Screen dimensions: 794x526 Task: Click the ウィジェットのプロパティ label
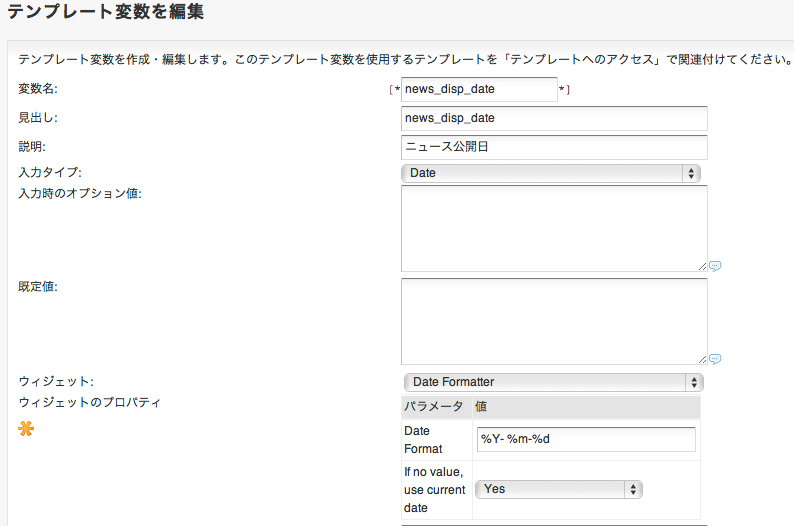pyautogui.click(x=90, y=403)
